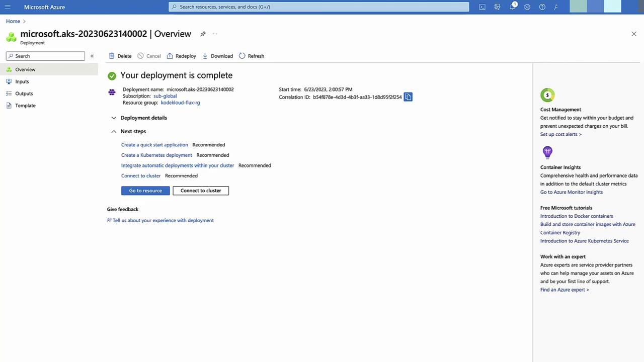Open Introduction to Azure Kubernetes Service tutorial

tap(585, 241)
